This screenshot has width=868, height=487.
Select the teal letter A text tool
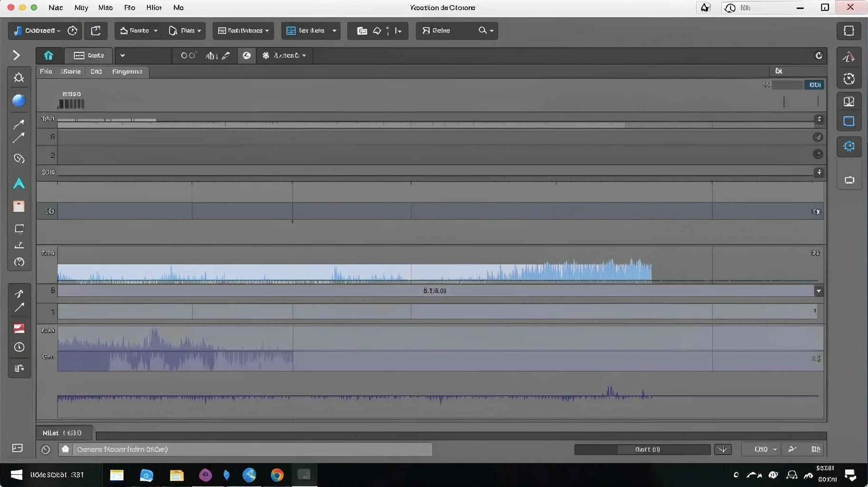click(x=19, y=184)
